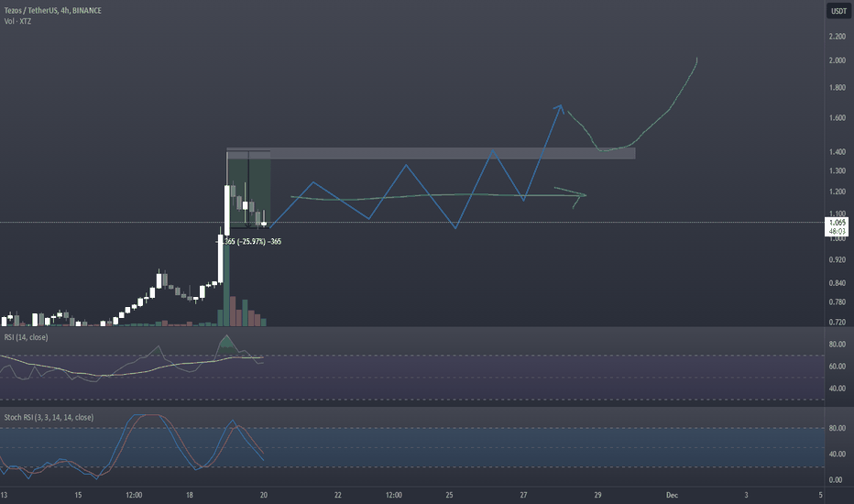Click the 0.00 level on Stoch RSI scale

(x=836, y=480)
